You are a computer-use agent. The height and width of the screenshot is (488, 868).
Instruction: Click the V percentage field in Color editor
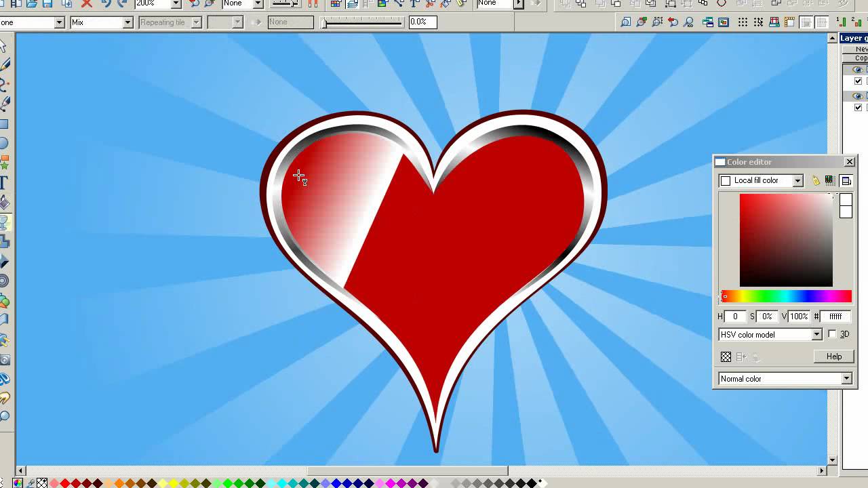[x=799, y=317]
